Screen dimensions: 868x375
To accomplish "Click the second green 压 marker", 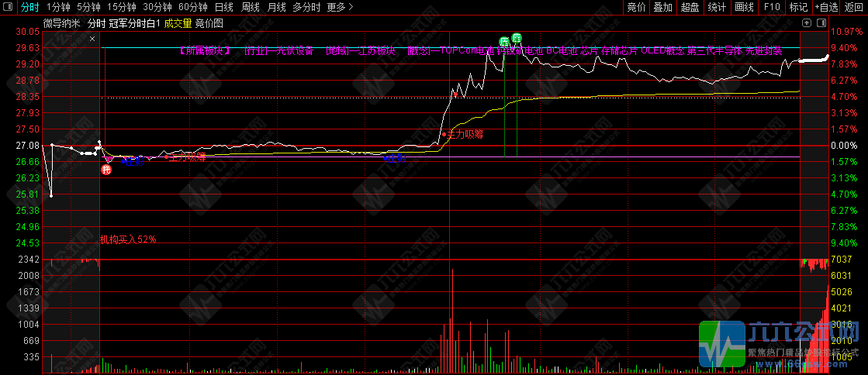I will point(517,37).
